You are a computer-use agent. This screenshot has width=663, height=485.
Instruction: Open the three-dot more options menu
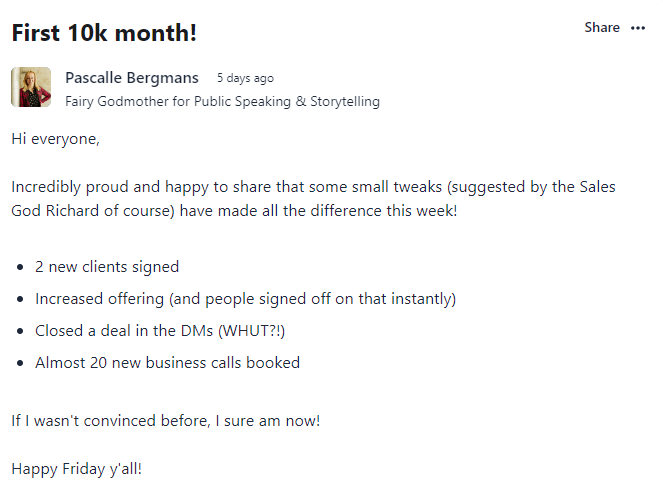[x=638, y=28]
